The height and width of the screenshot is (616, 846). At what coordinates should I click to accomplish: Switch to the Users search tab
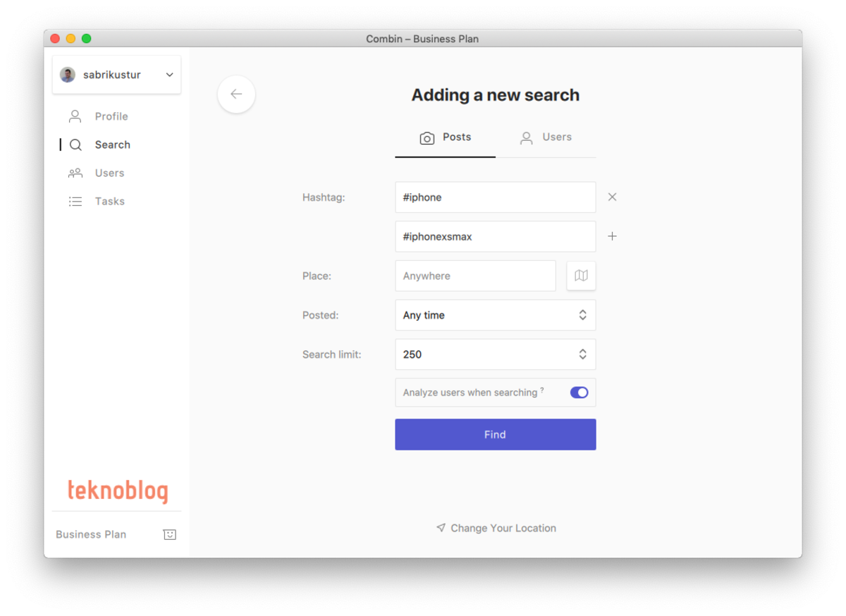coord(546,137)
